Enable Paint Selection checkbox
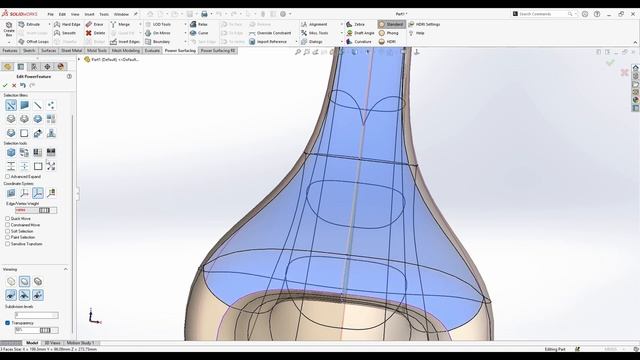Screen dimensions: 640x360 7,237
